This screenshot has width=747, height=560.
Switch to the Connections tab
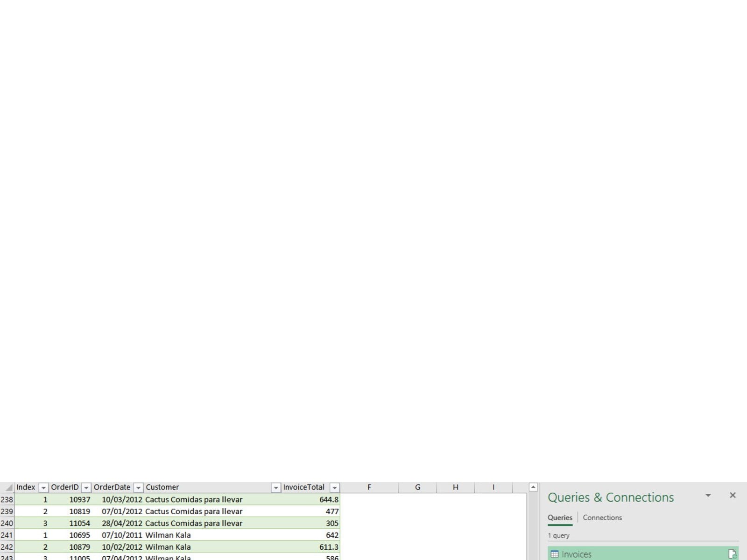(602, 518)
